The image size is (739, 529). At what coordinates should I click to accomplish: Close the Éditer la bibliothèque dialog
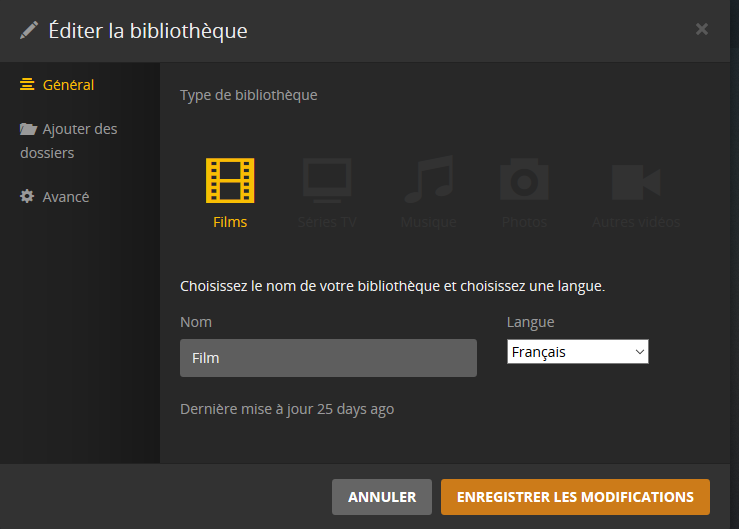coord(702,29)
